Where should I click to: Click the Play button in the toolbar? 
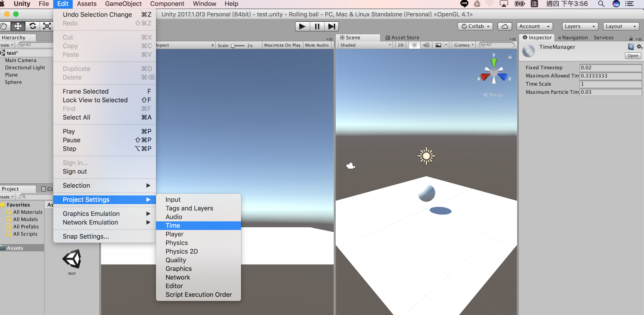pos(302,27)
